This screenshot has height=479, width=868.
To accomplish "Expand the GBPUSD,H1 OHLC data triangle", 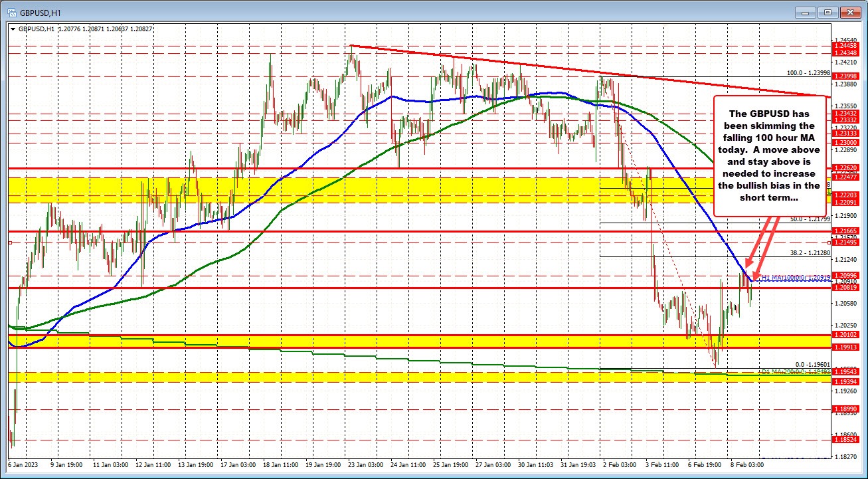I will coord(13,29).
